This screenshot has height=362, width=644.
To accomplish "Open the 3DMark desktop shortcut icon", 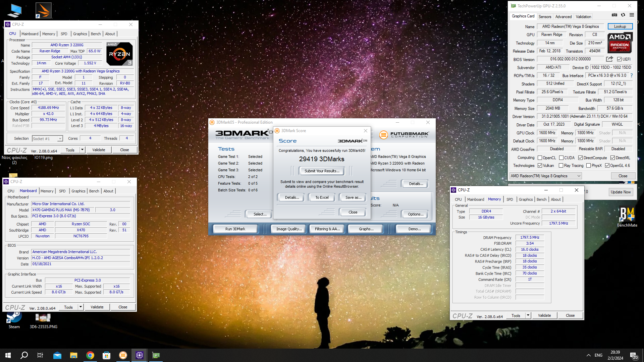I will tap(44, 10).
